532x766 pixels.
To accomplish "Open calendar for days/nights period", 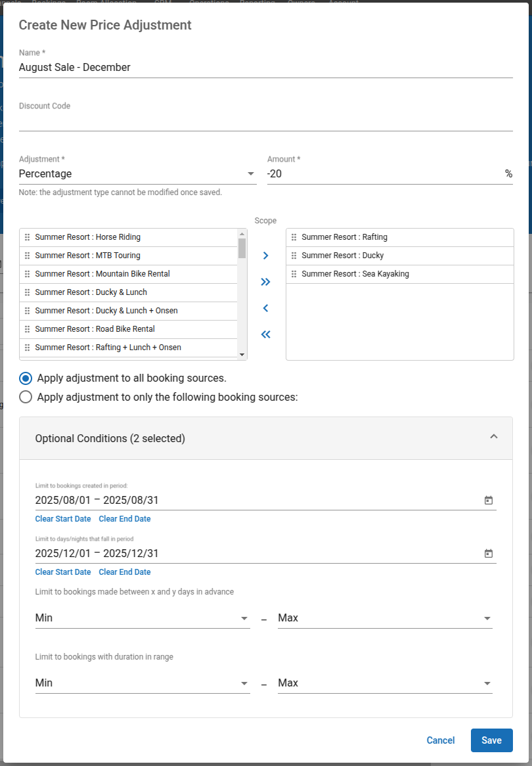I will click(488, 554).
